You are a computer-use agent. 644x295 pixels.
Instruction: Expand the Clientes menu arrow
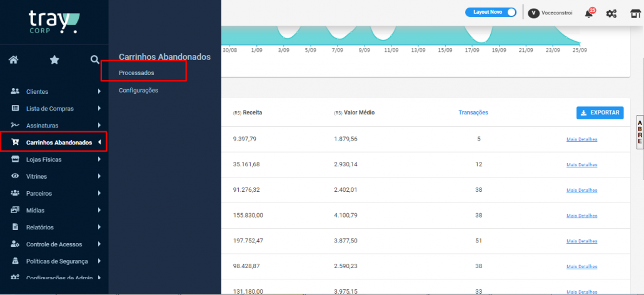coord(99,91)
